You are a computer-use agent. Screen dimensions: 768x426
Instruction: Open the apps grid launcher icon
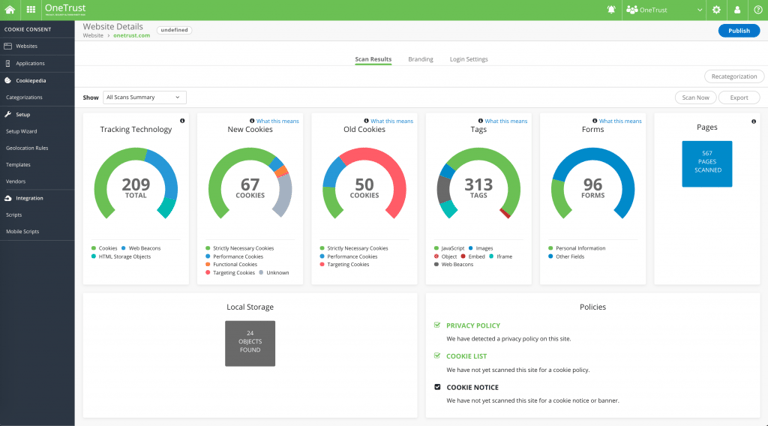31,10
